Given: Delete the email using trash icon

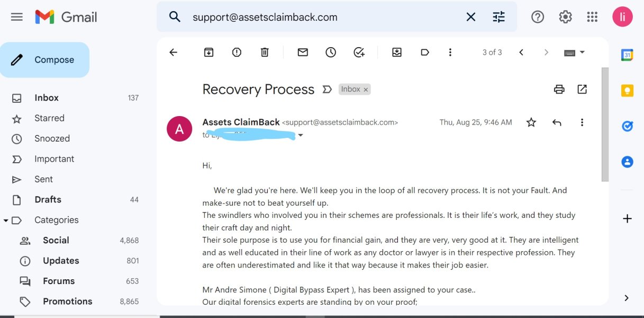Looking at the screenshot, I should pyautogui.click(x=265, y=52).
